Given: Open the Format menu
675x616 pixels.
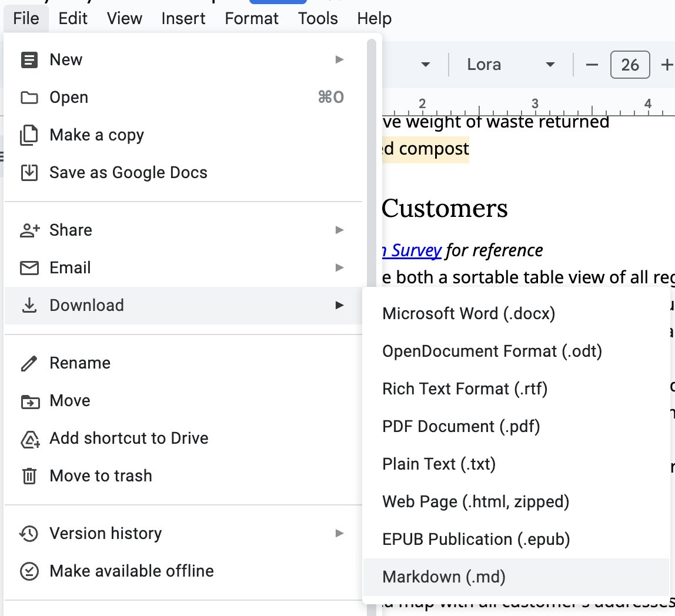Looking at the screenshot, I should tap(252, 18).
